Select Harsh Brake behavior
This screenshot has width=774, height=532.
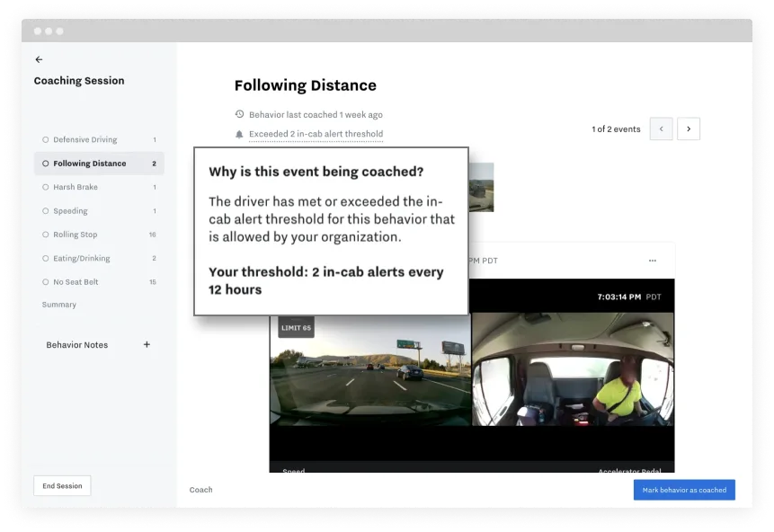pyautogui.click(x=99, y=187)
